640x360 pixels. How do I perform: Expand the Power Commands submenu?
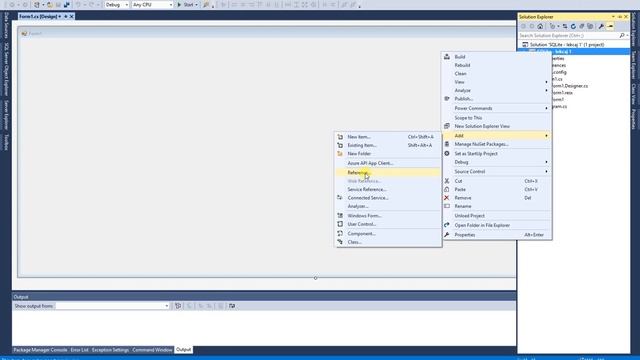click(497, 108)
